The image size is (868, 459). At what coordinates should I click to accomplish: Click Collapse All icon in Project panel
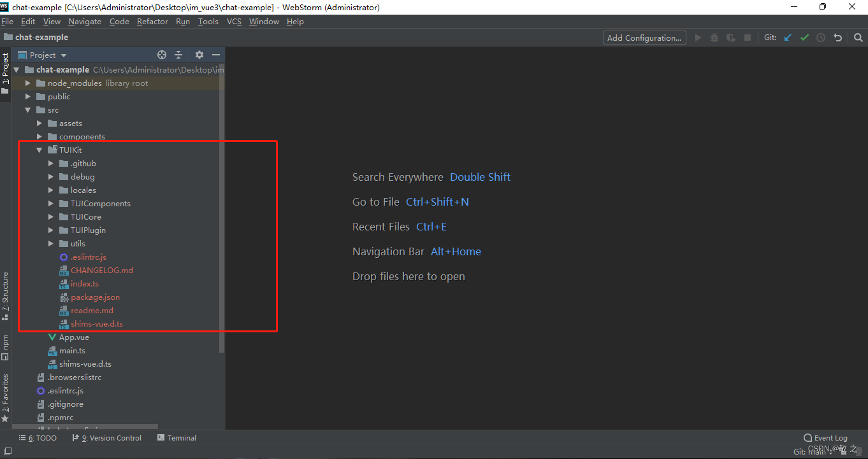pyautogui.click(x=178, y=55)
